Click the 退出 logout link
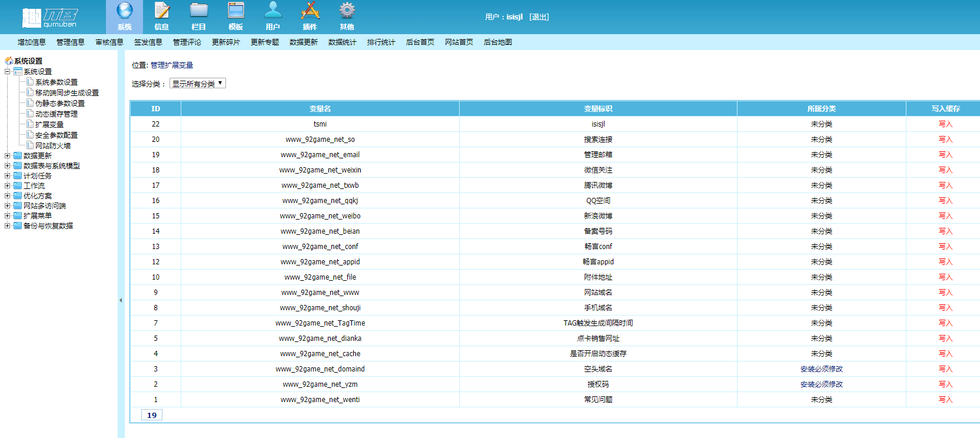 point(539,17)
